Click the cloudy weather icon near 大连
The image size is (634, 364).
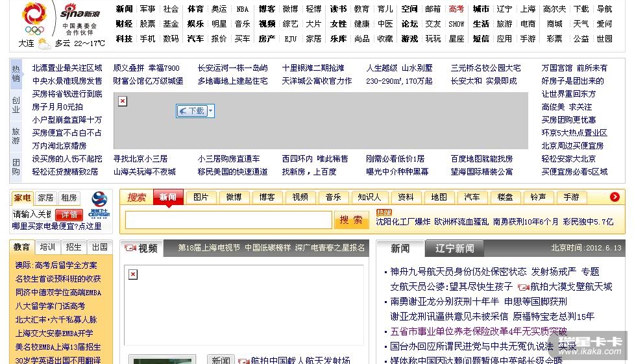pyautogui.click(x=44, y=43)
